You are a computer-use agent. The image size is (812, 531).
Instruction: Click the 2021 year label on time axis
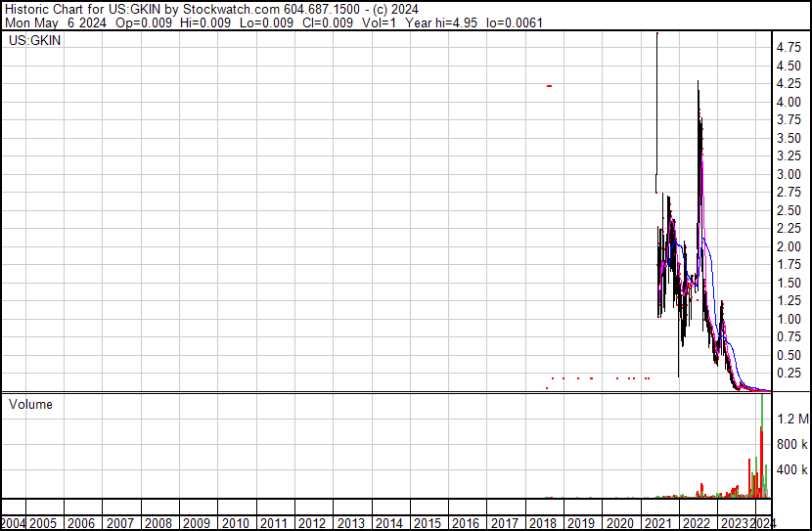[x=657, y=523]
